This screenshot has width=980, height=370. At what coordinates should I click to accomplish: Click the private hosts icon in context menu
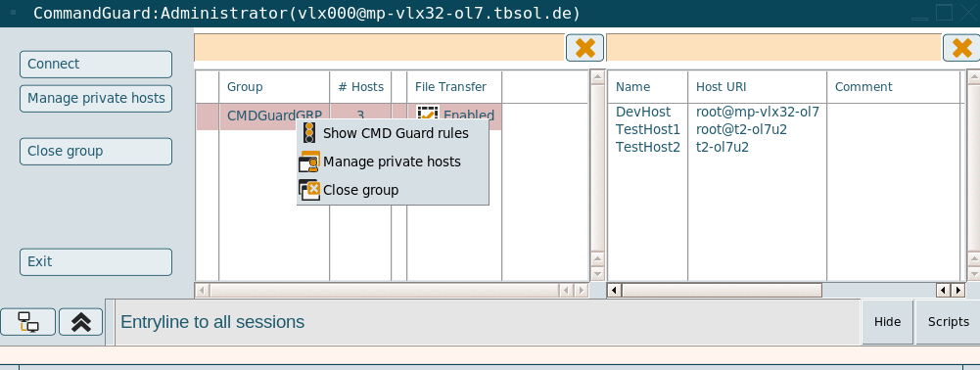(x=309, y=162)
